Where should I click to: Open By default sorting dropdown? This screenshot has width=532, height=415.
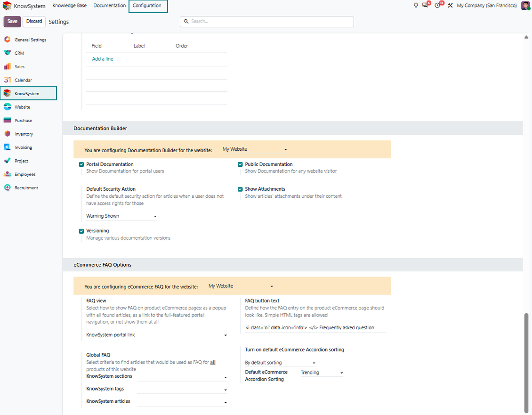pos(280,363)
